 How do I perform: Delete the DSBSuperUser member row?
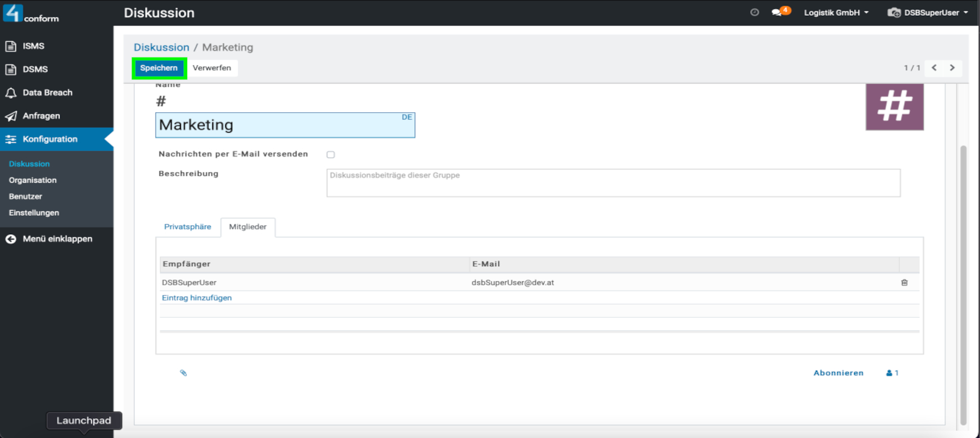click(x=904, y=282)
